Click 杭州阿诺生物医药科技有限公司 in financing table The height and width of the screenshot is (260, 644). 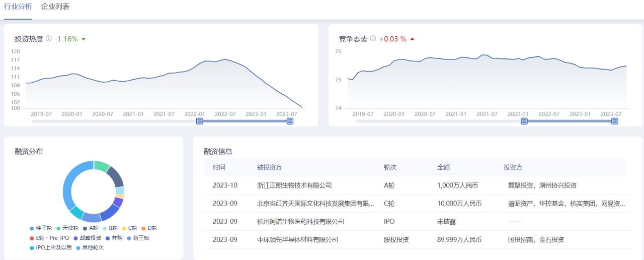300,222
